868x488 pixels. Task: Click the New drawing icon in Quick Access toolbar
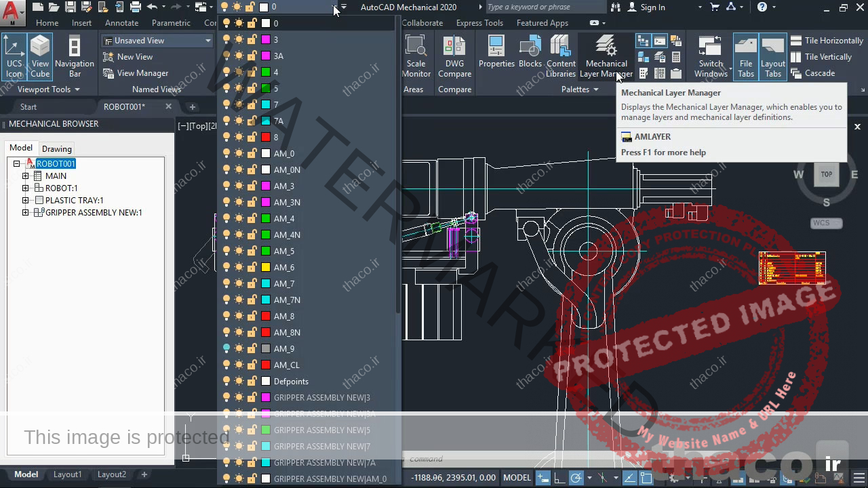click(x=38, y=7)
